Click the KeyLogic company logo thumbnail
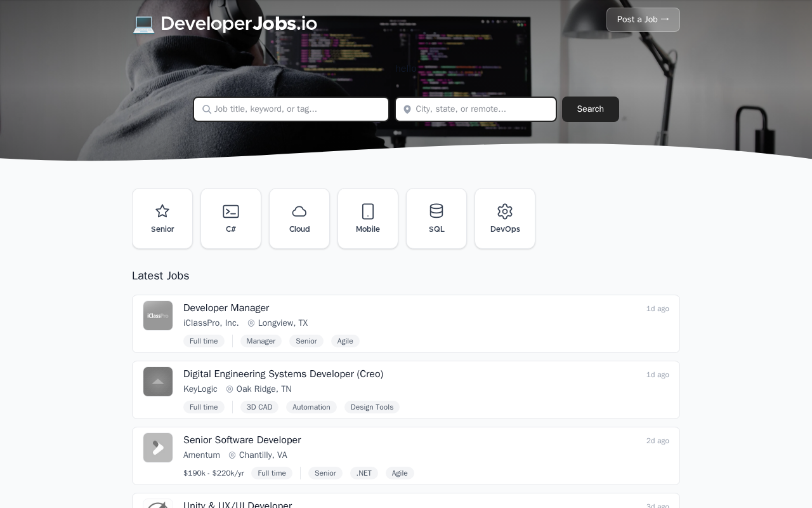812x508 pixels. [x=158, y=382]
